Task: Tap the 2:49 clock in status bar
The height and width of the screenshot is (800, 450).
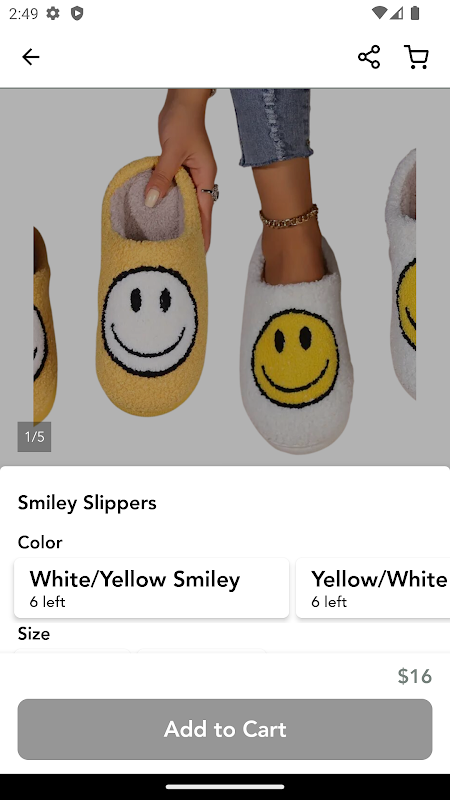Action: [23, 13]
